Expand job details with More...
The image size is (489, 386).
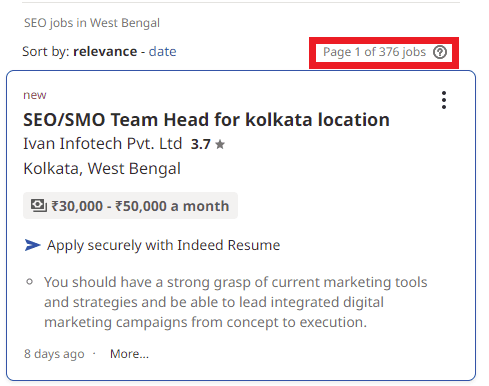[x=129, y=354]
